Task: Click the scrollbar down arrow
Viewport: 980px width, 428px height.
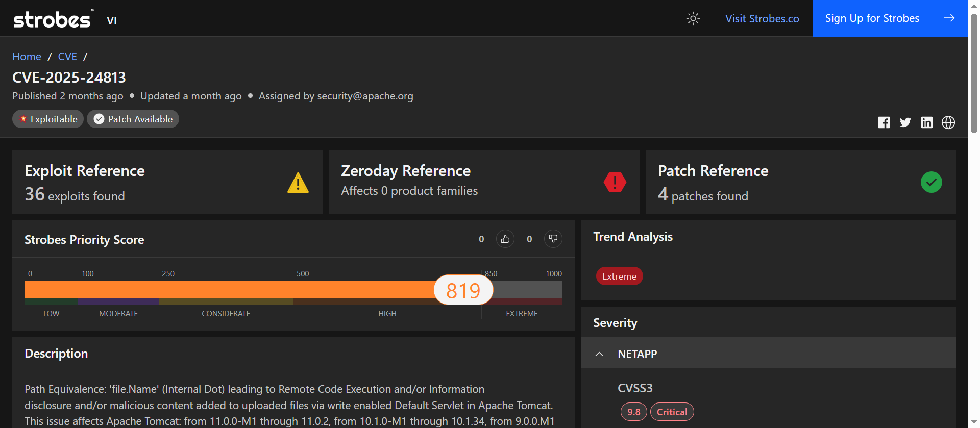Action: tap(974, 422)
